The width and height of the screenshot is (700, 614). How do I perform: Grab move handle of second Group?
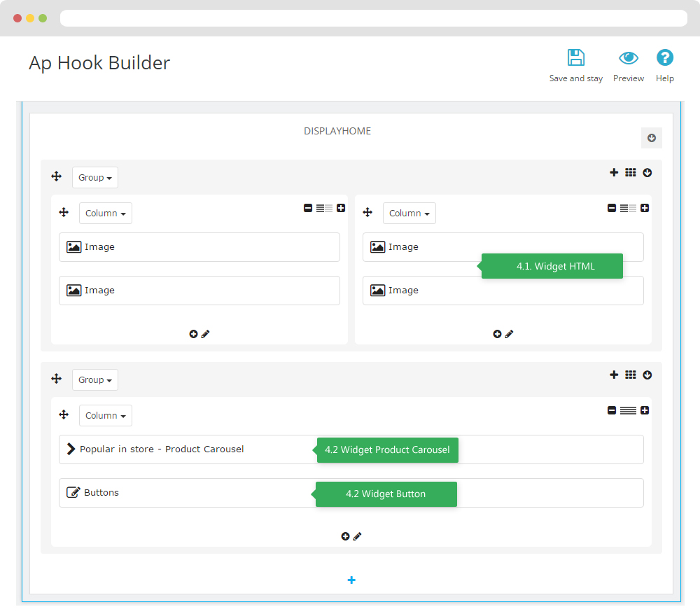tap(56, 379)
